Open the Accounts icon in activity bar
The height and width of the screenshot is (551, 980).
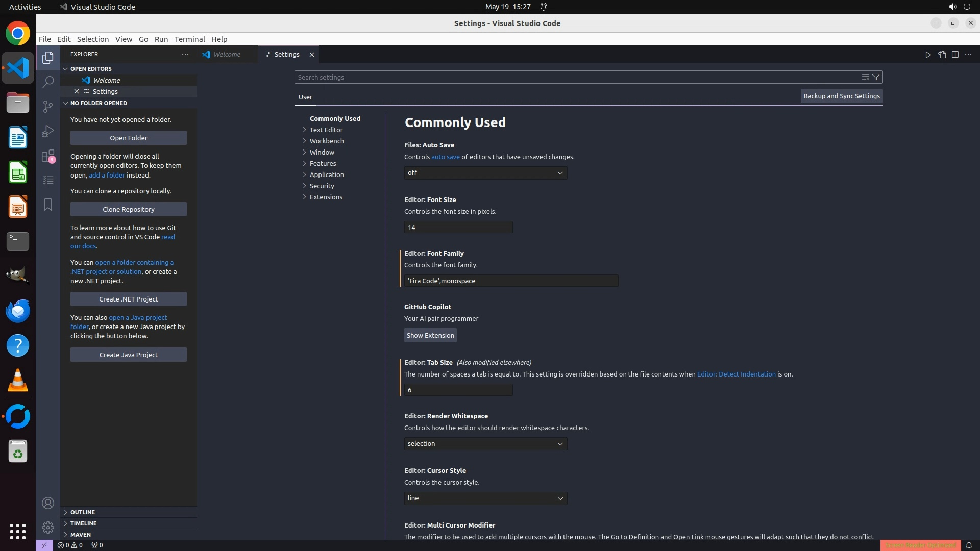(48, 503)
